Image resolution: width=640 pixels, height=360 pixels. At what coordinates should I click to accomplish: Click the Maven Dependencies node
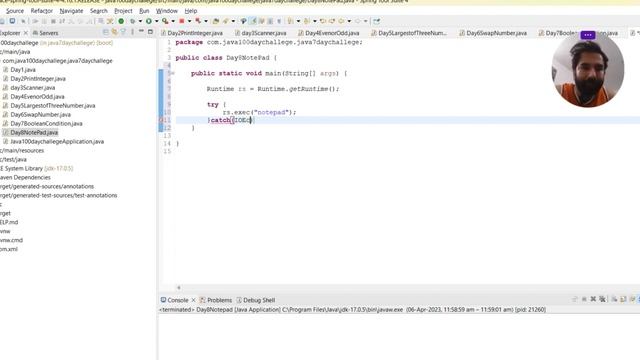point(25,178)
